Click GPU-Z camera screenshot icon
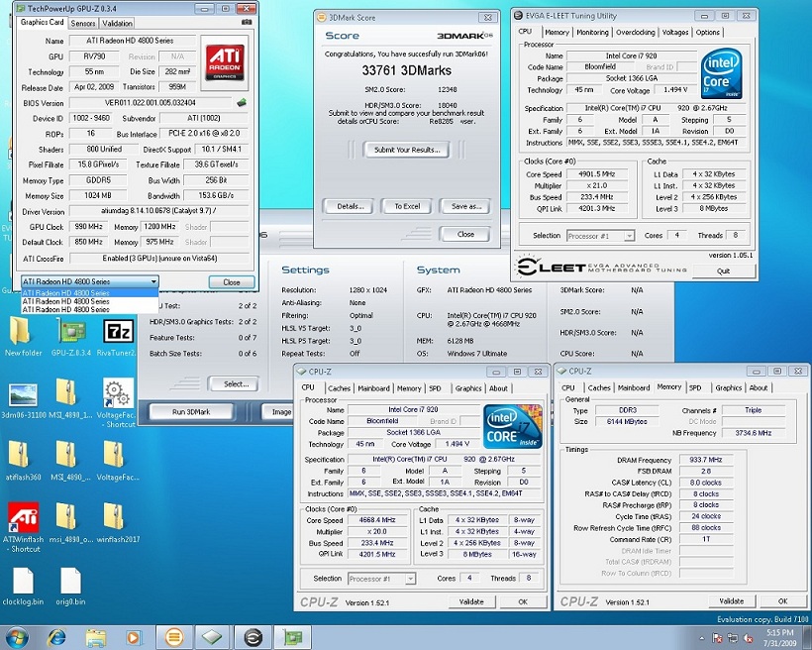The height and width of the screenshot is (650, 812). tap(247, 22)
